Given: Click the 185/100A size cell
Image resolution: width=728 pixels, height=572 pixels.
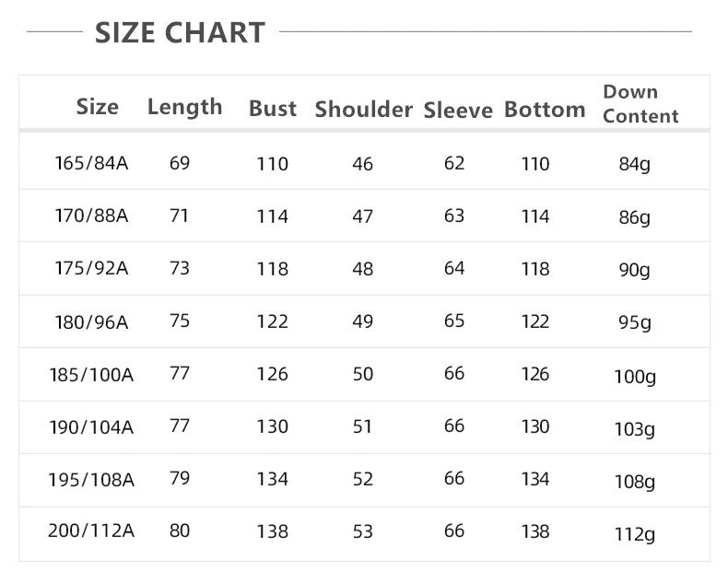Looking at the screenshot, I should click(91, 375).
